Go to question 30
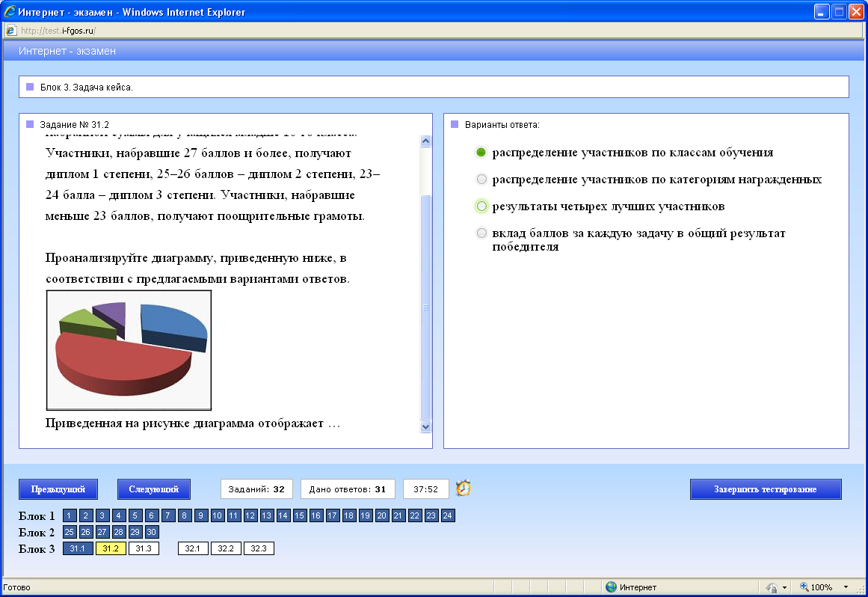Viewport: 868px width, 597px height. click(151, 532)
